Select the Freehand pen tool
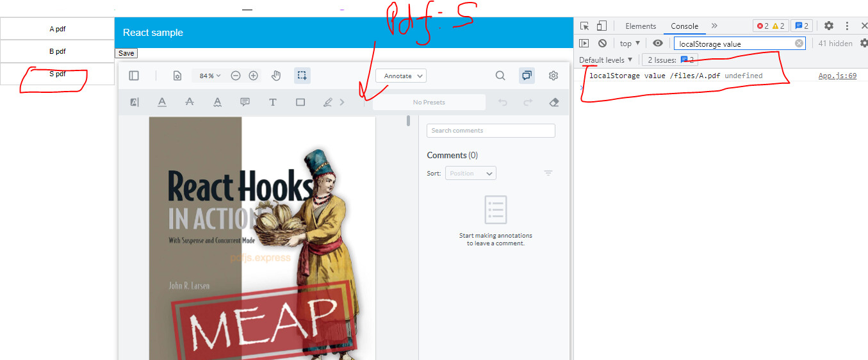This screenshot has height=360, width=868. 328,102
